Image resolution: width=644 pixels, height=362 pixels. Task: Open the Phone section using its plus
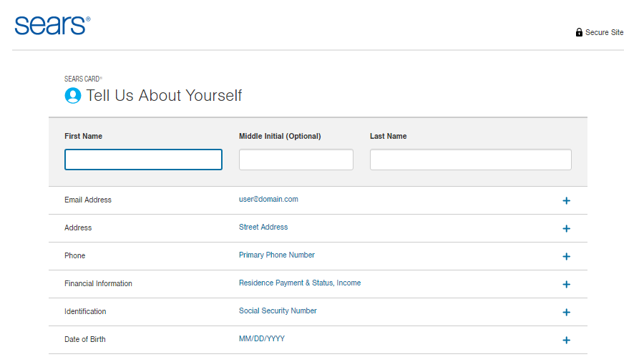[567, 257]
